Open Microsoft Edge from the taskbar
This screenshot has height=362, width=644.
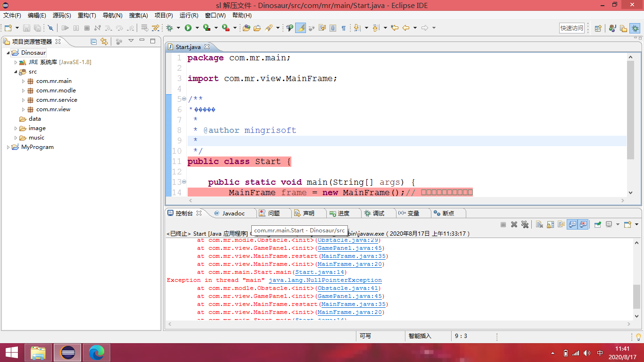97,352
